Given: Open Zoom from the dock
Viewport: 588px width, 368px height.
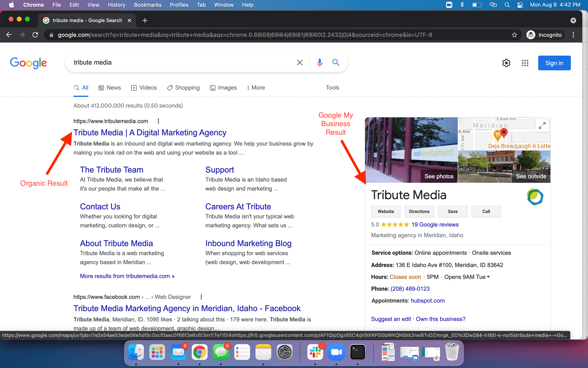Looking at the screenshot, I should click(x=336, y=352).
